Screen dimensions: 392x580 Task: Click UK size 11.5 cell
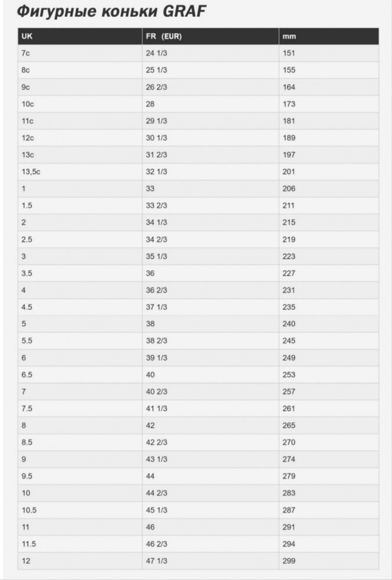click(80, 544)
